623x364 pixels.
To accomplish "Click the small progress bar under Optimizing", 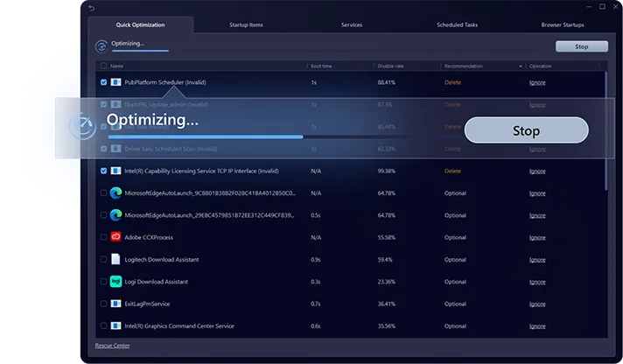I will click(140, 51).
